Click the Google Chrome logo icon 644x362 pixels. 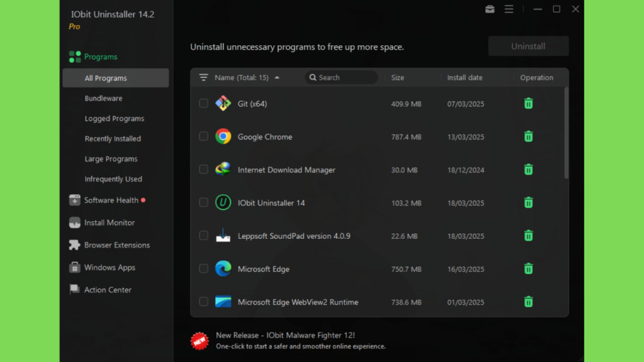click(223, 136)
